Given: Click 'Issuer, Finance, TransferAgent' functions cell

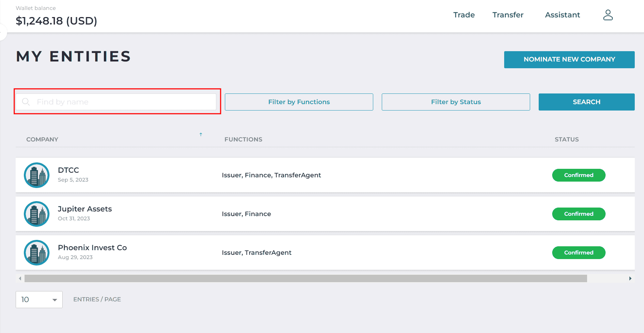Looking at the screenshot, I should pos(271,175).
